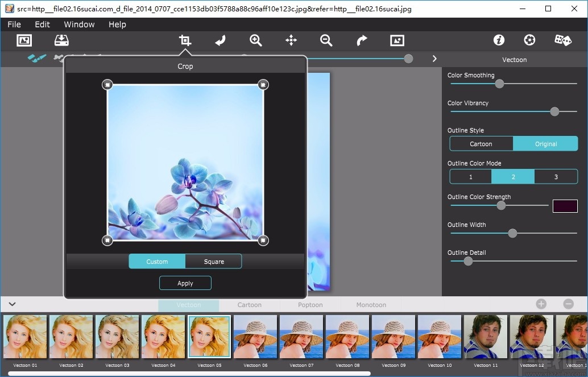
Task: Click the undo arrow icon
Action: click(221, 40)
